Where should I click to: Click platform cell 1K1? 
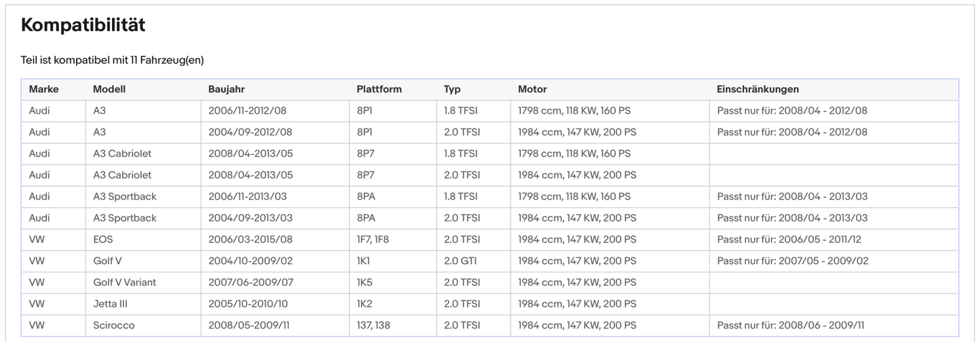393,261
